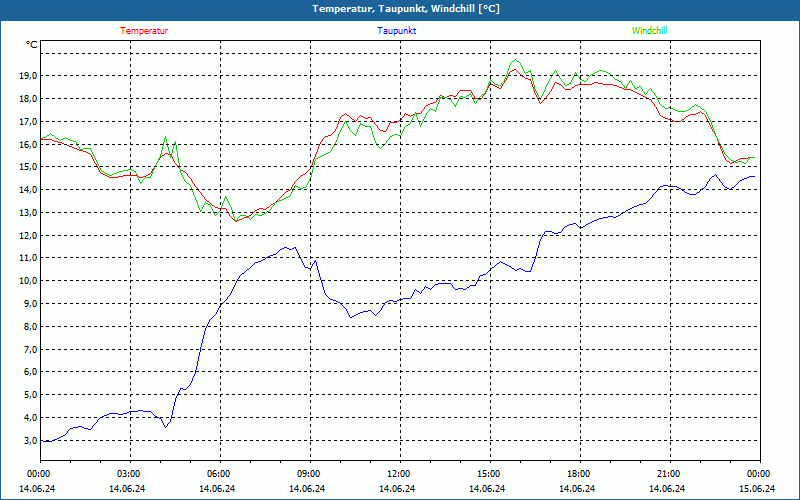Click the 15.06.24 date label

757,488
